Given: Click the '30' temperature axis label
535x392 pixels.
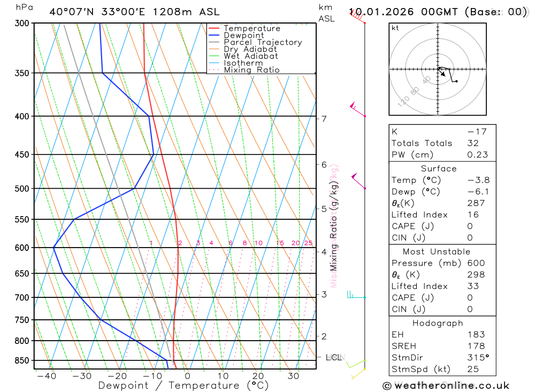Looking at the screenshot, I should [x=293, y=376].
